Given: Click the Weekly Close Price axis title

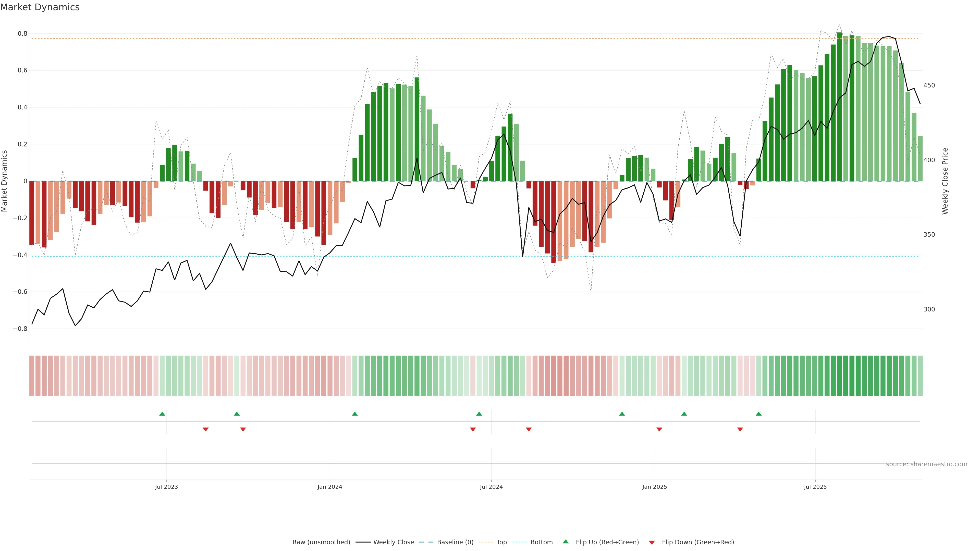Looking at the screenshot, I should click(x=945, y=181).
